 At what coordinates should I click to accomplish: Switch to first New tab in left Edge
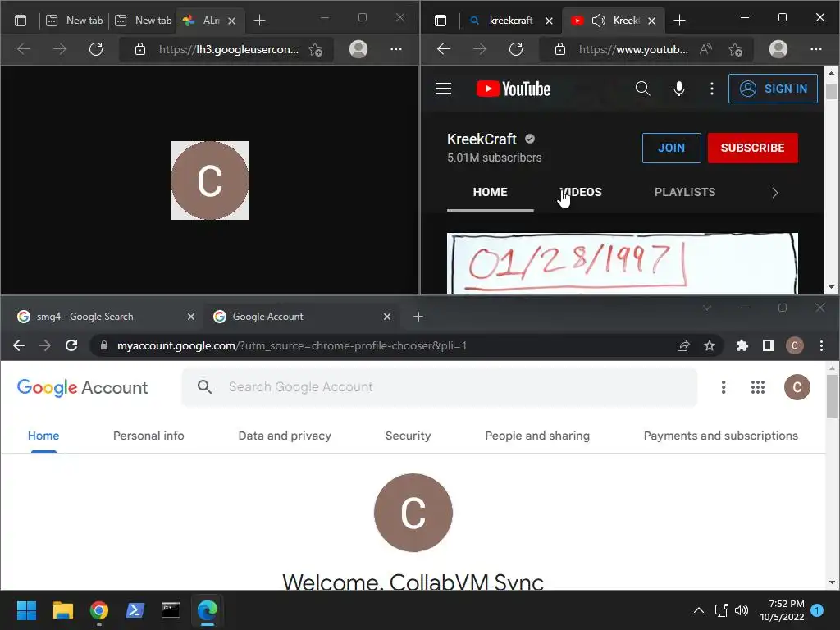coord(74,21)
